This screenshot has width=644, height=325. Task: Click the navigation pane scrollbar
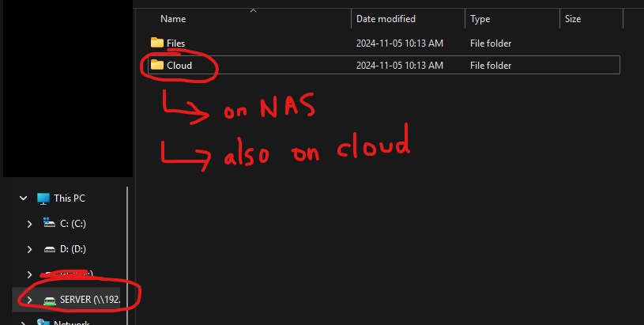pyautogui.click(x=127, y=255)
